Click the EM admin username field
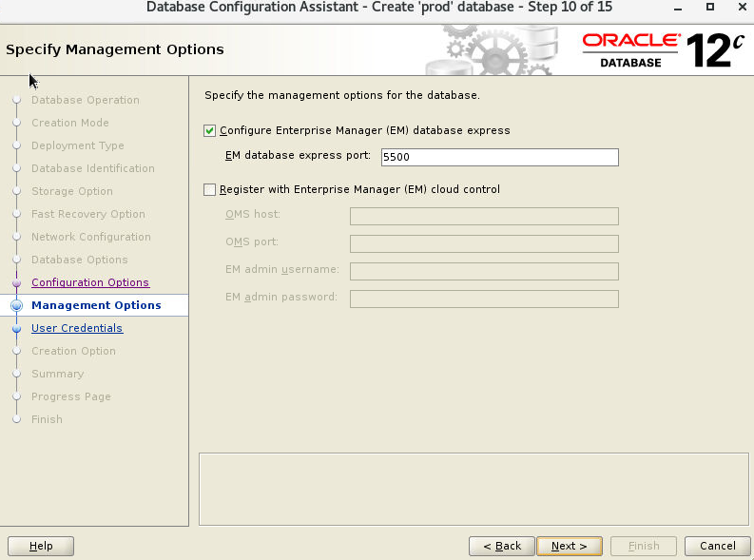This screenshot has height=560, width=754. click(x=484, y=271)
